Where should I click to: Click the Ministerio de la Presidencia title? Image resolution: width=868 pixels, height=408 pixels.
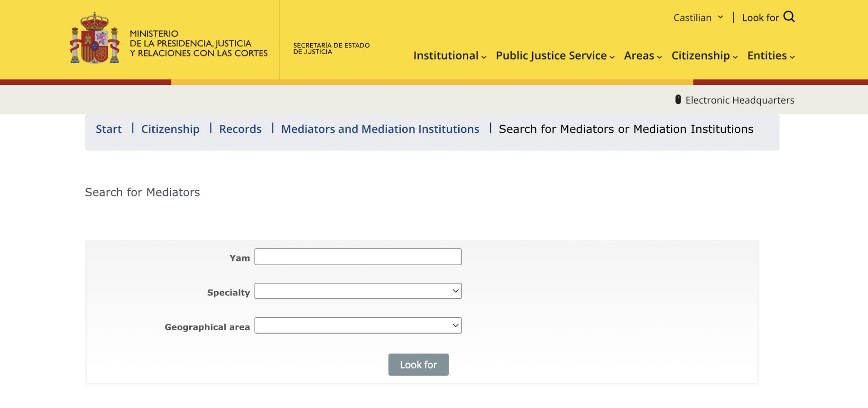198,44
